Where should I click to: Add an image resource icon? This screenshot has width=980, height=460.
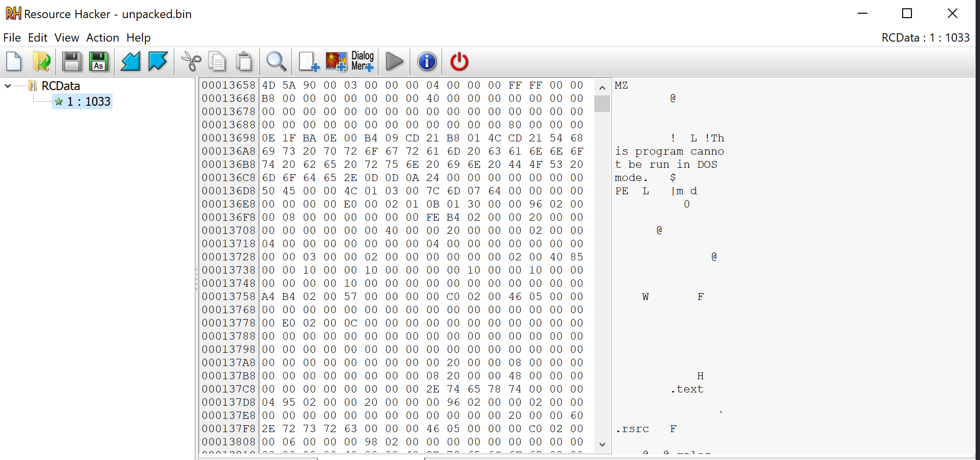(336, 62)
